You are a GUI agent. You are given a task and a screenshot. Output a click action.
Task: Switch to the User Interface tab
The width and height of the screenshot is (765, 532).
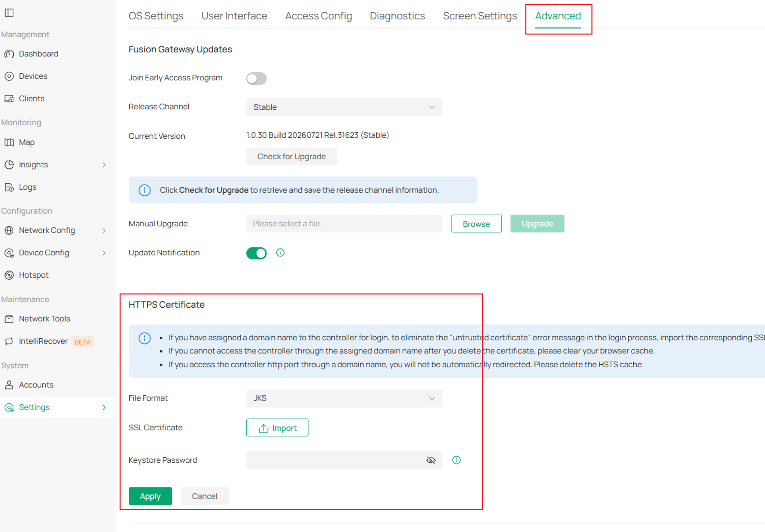tap(234, 16)
